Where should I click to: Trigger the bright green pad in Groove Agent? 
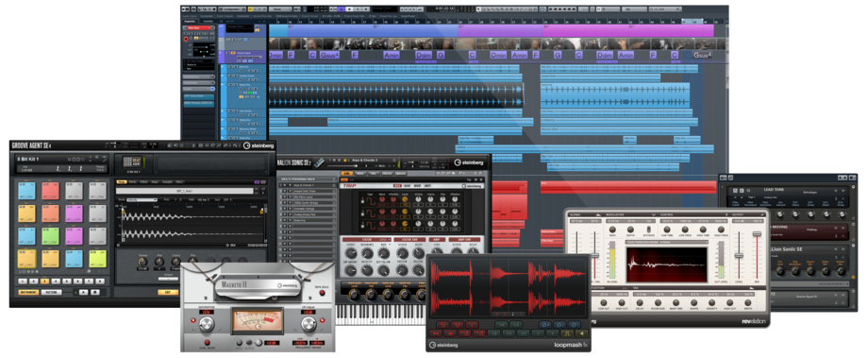[50, 235]
